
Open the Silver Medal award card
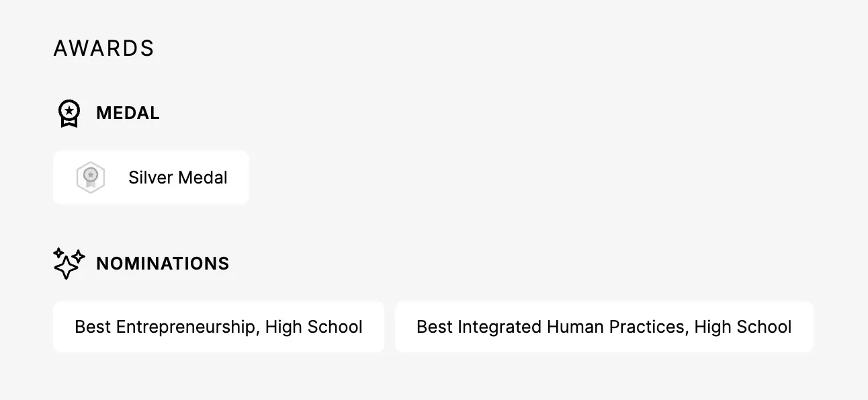click(151, 177)
